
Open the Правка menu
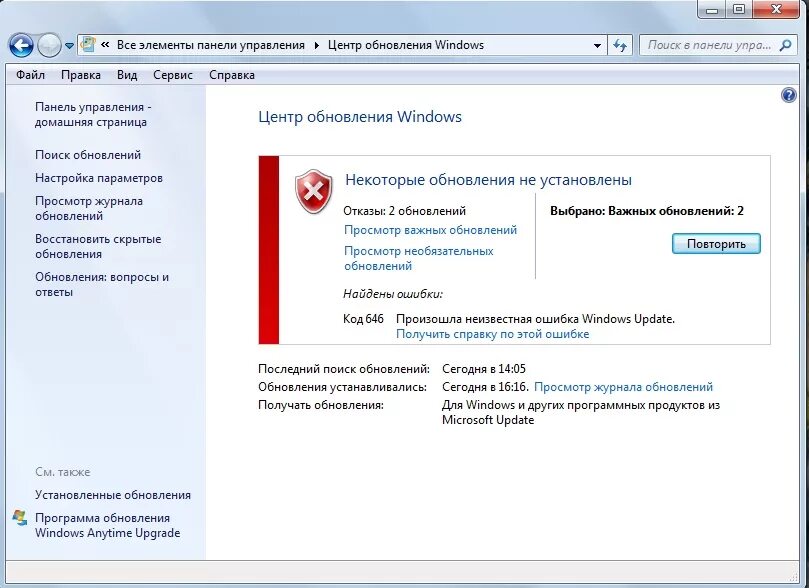click(81, 75)
